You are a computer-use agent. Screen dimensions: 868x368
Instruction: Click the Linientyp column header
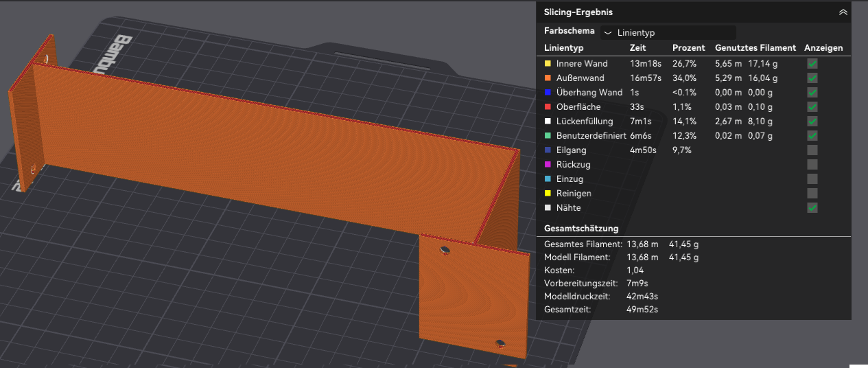(563, 48)
